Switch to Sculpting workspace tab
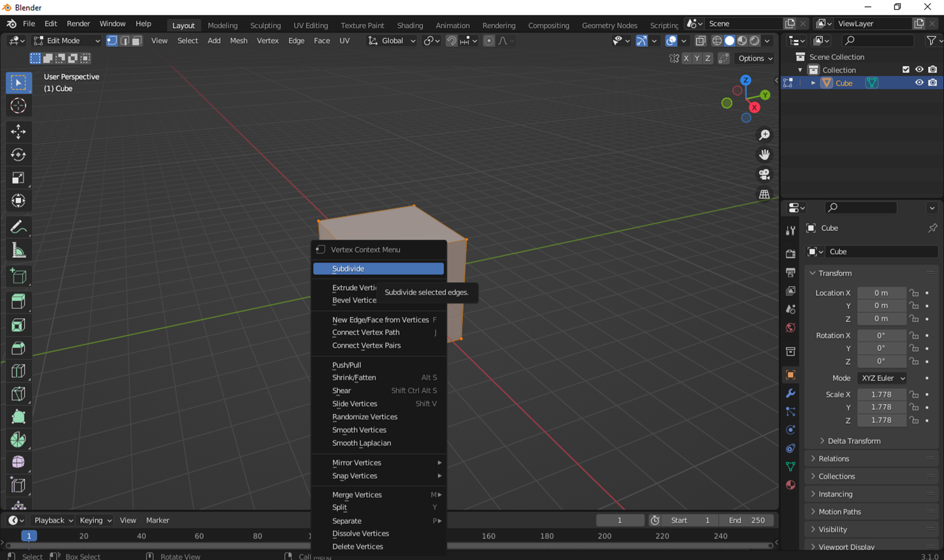944x560 pixels. [x=265, y=25]
